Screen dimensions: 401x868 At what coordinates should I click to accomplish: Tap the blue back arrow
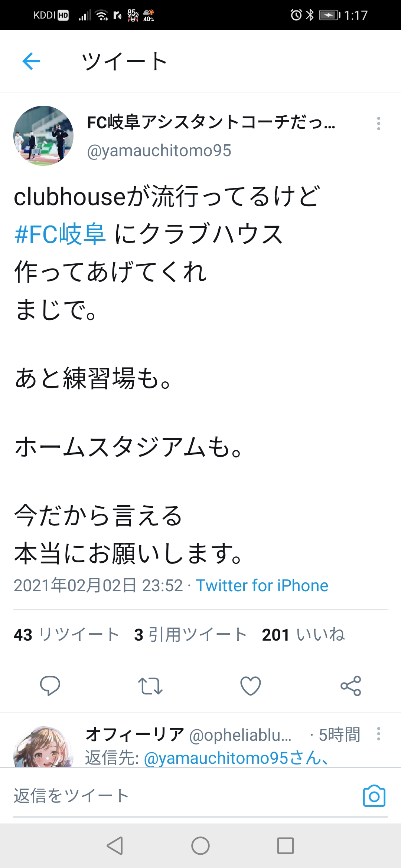(x=32, y=61)
